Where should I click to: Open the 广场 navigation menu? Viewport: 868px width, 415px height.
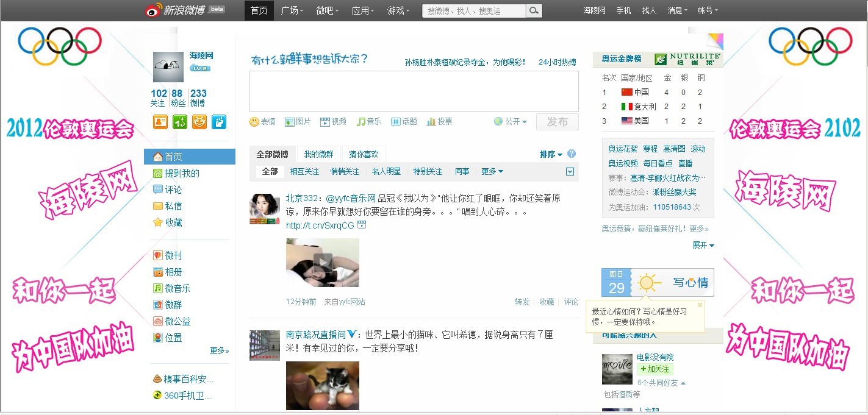292,10
